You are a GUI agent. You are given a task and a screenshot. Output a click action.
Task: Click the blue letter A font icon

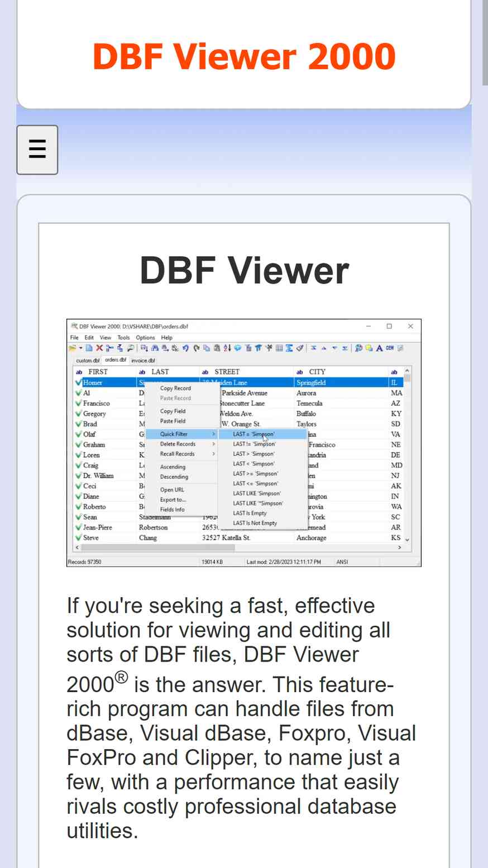point(379,348)
